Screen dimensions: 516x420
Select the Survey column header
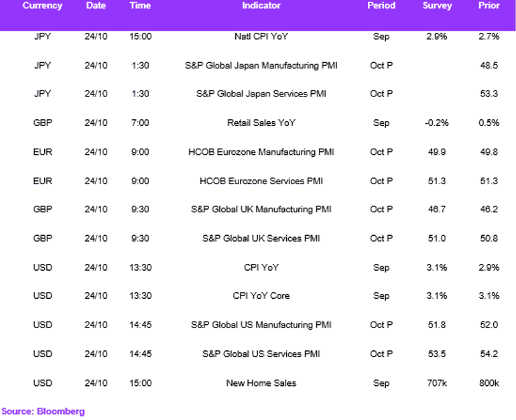(x=437, y=5)
